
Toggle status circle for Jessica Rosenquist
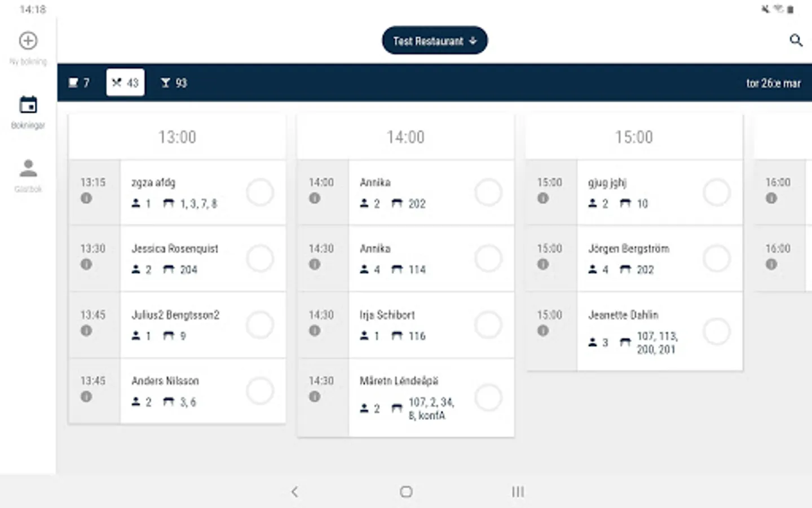click(260, 259)
